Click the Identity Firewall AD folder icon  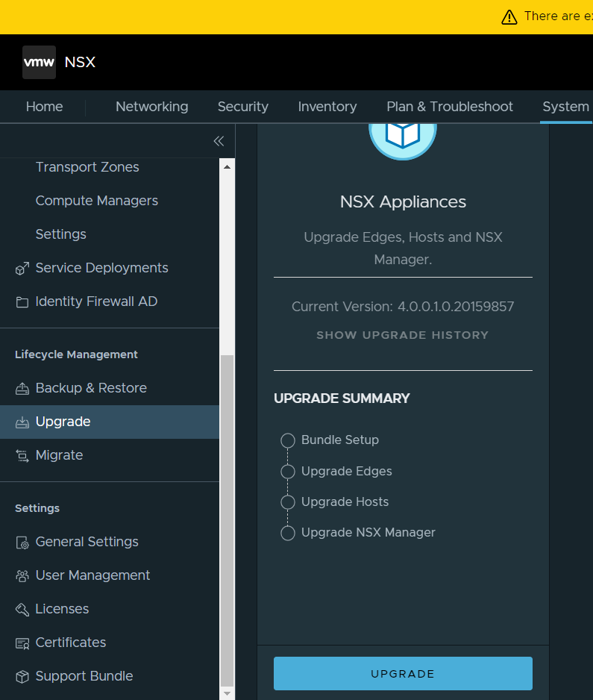22,302
